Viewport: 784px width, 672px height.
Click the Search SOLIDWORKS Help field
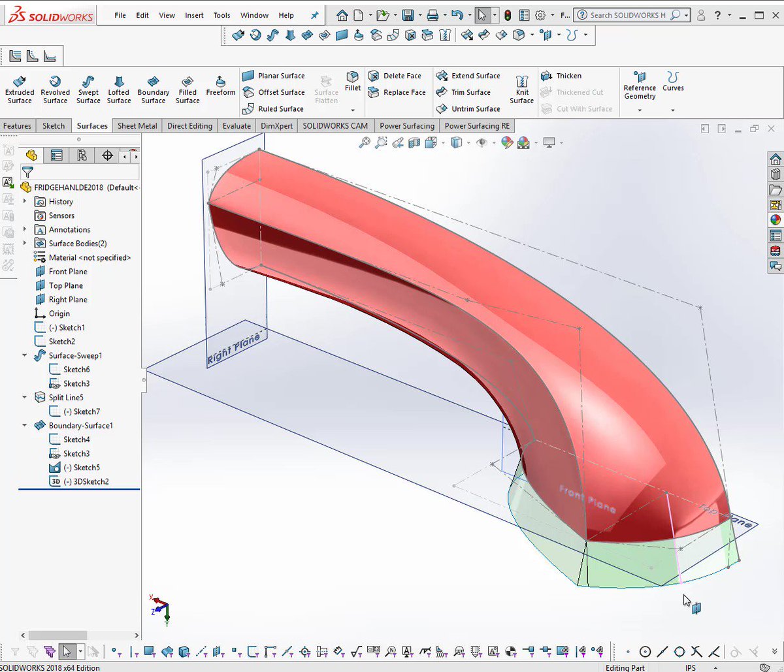(x=627, y=15)
